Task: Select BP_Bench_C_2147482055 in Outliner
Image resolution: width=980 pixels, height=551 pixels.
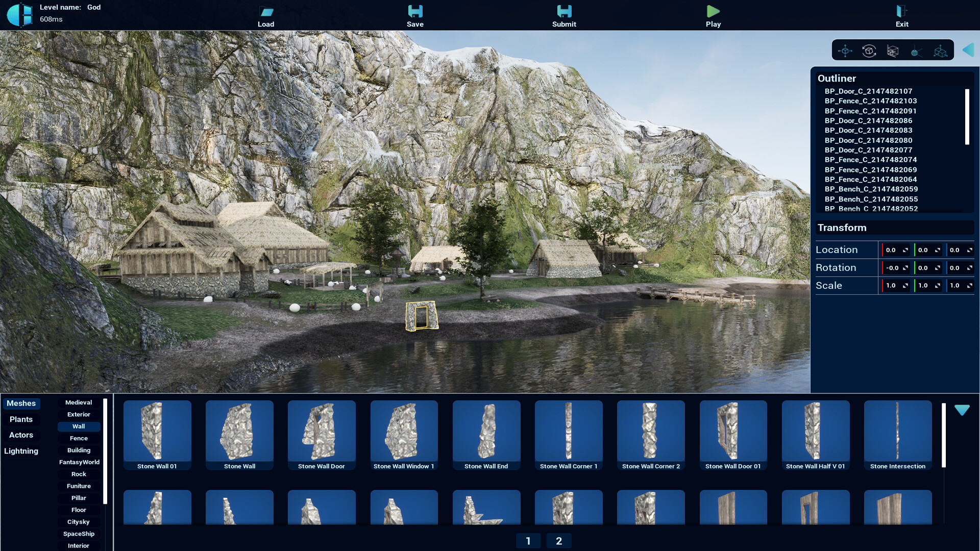Action: [x=871, y=199]
